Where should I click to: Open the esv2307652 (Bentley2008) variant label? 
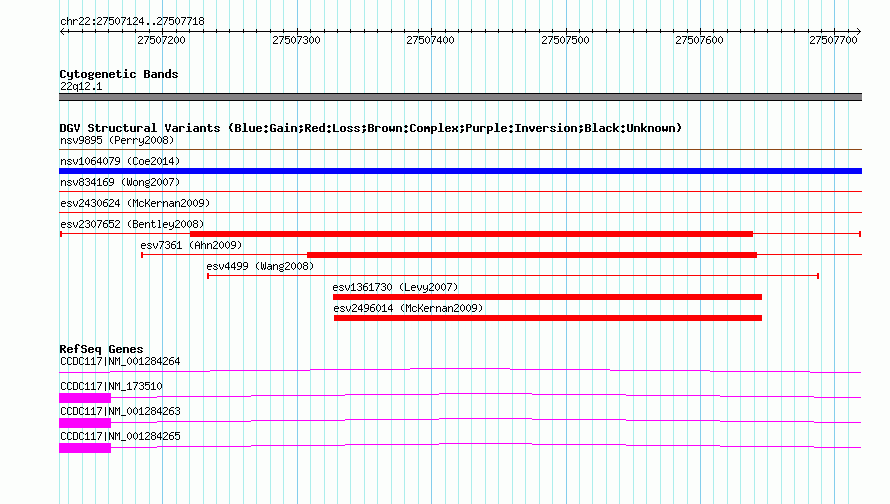[x=132, y=224]
